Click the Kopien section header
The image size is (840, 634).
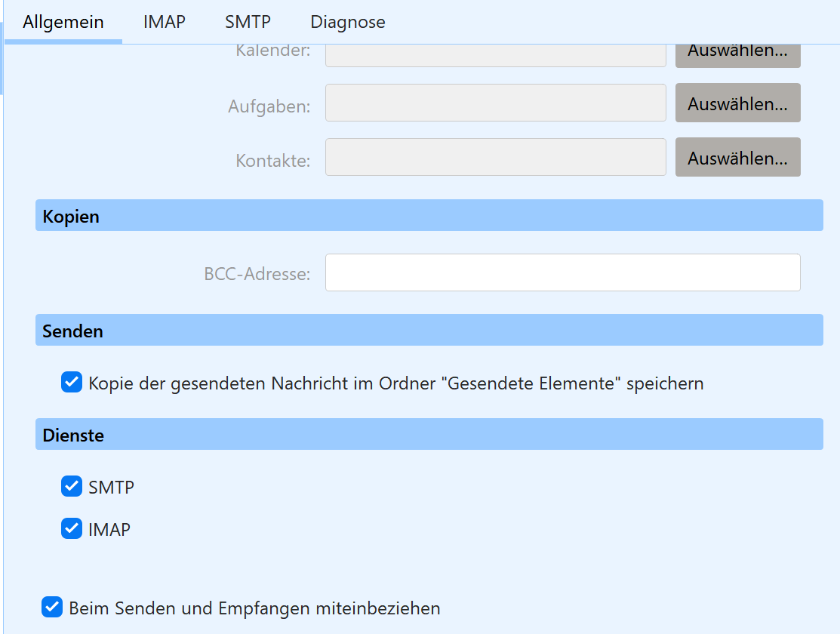pyautogui.click(x=429, y=216)
